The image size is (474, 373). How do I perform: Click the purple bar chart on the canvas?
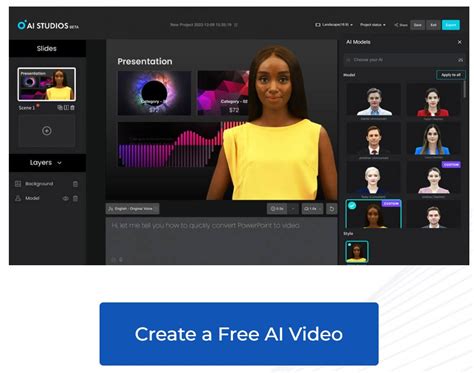pyautogui.click(x=171, y=145)
